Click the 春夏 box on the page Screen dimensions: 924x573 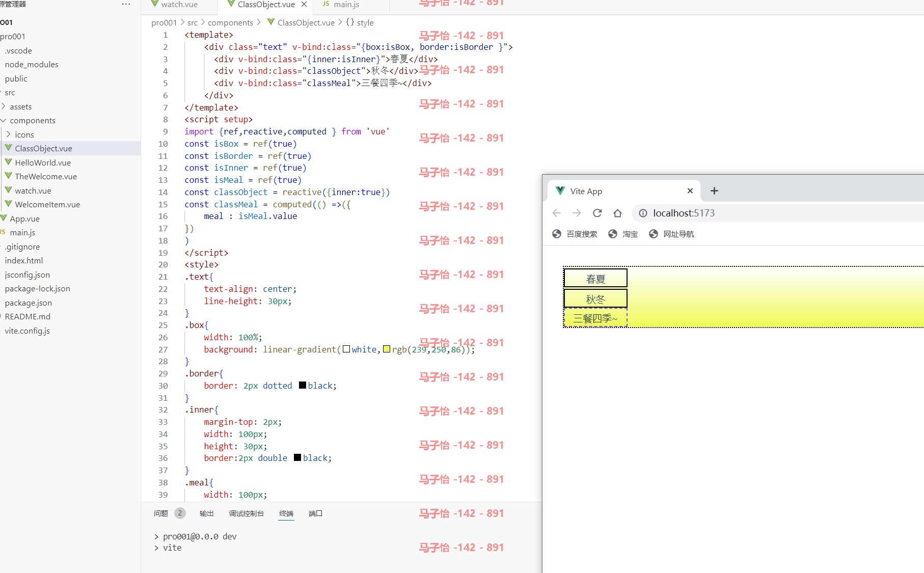(595, 279)
